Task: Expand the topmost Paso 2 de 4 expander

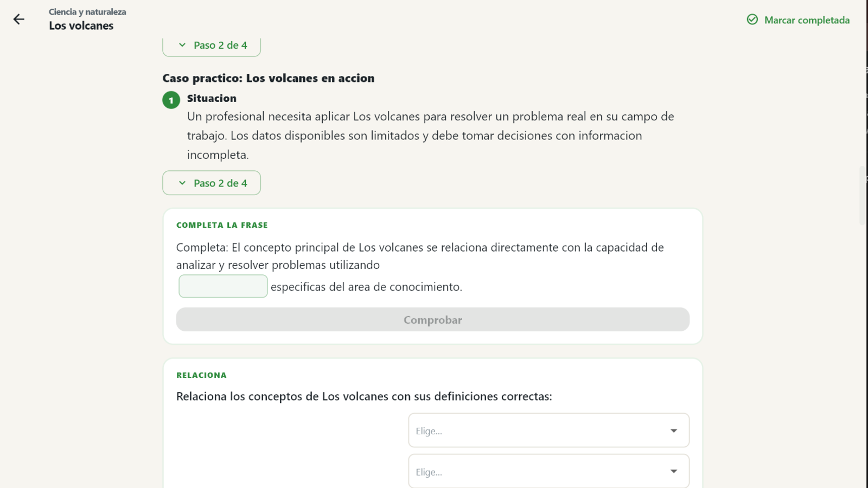Action: coord(212,46)
